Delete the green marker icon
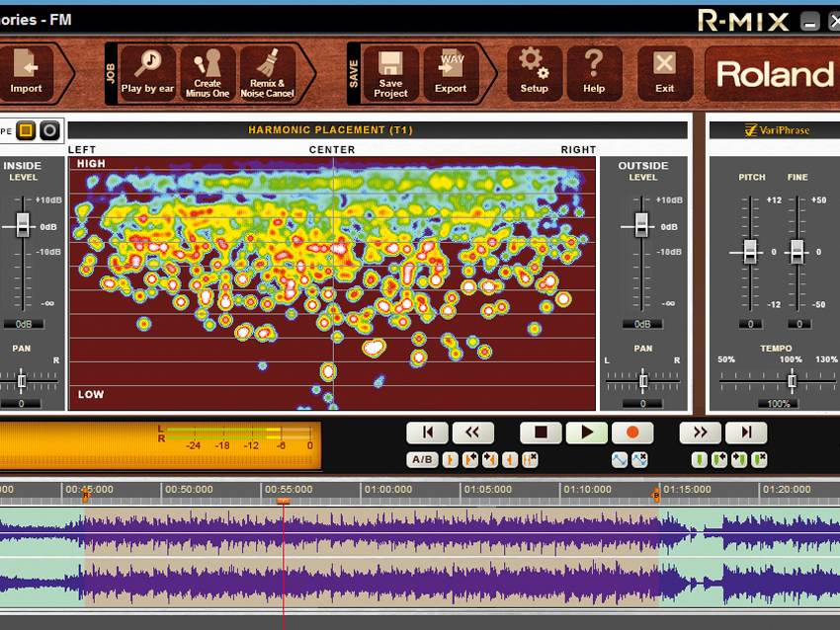This screenshot has height=630, width=840. click(x=759, y=460)
